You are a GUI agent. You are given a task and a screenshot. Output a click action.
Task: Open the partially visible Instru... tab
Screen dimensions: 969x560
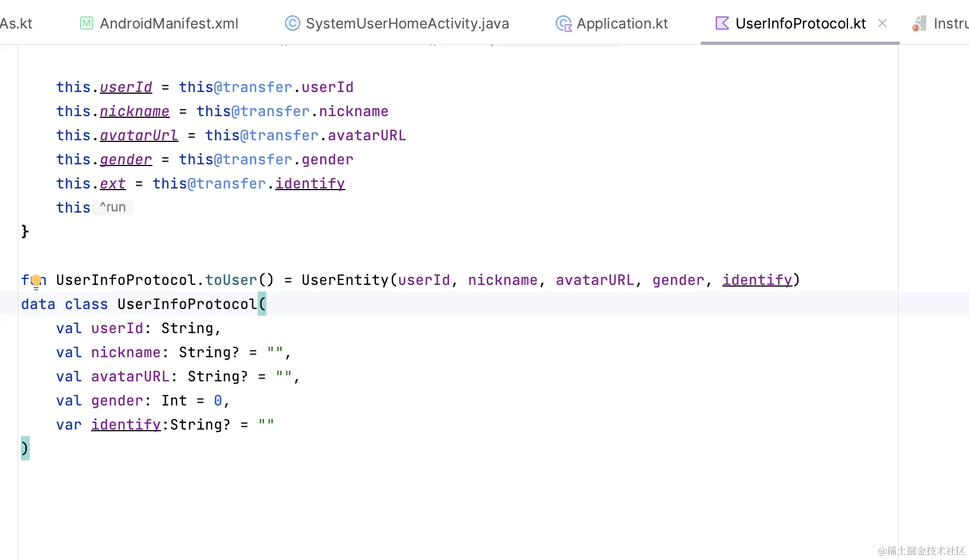pyautogui.click(x=941, y=23)
